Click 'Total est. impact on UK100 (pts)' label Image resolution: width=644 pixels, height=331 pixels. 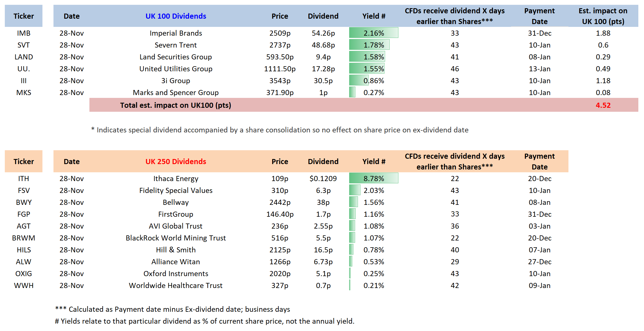pos(175,105)
